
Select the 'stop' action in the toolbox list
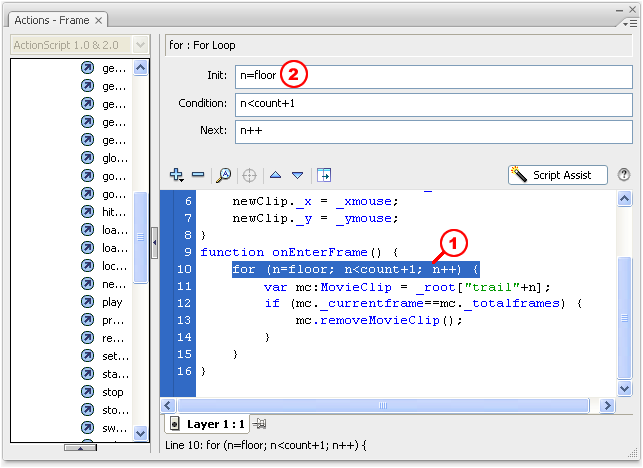(x=113, y=392)
